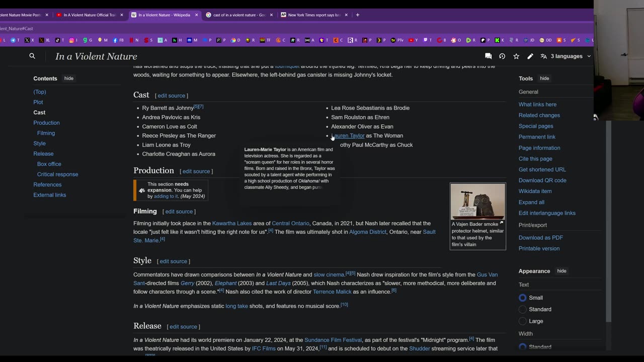Select the Standard width radio
The width and height of the screenshot is (644, 362).
click(523, 347)
